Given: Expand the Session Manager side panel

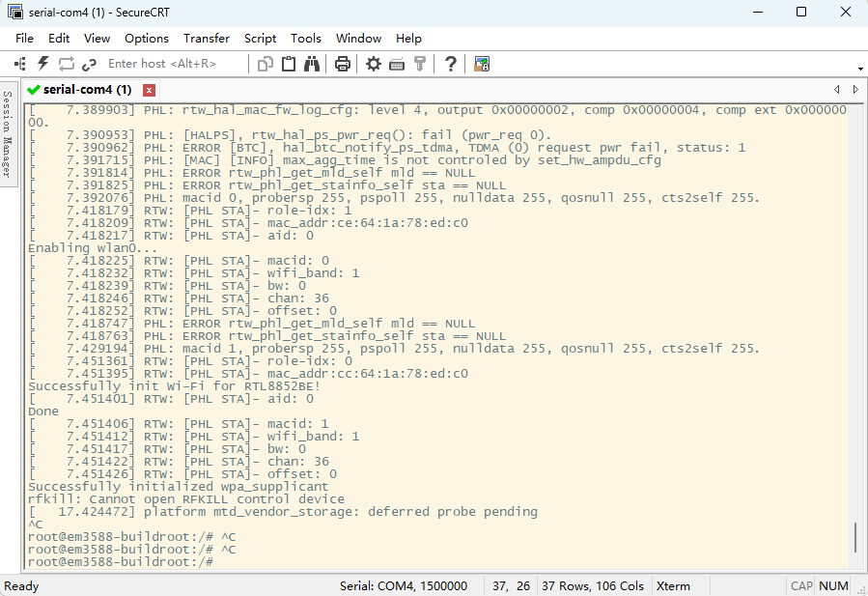Looking at the screenshot, I should tap(7, 134).
